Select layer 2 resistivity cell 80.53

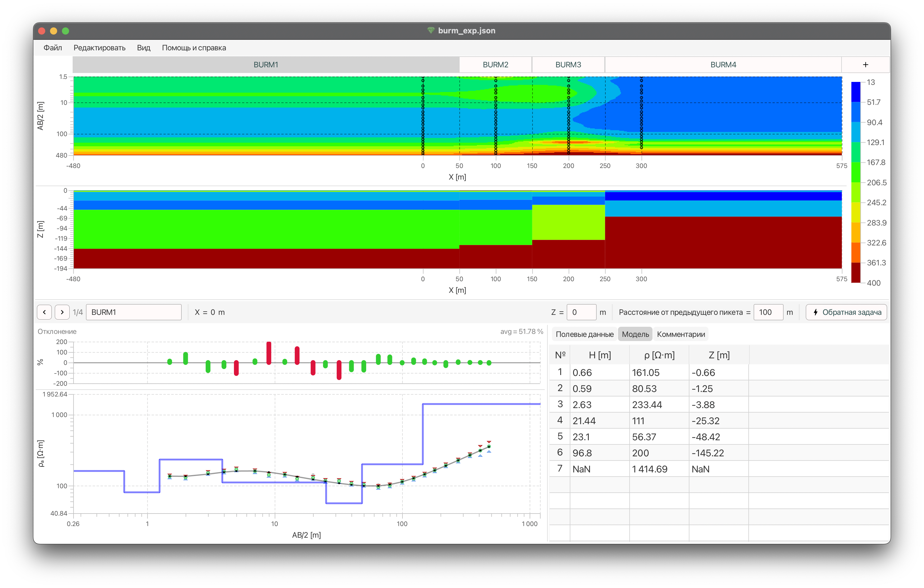click(659, 389)
